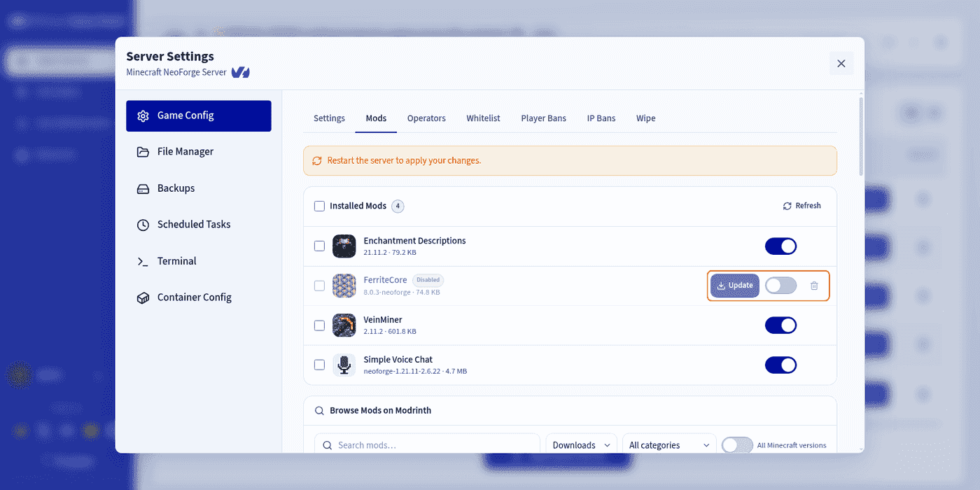The height and width of the screenshot is (490, 980).
Task: Switch to the Wipe tab
Action: click(646, 118)
